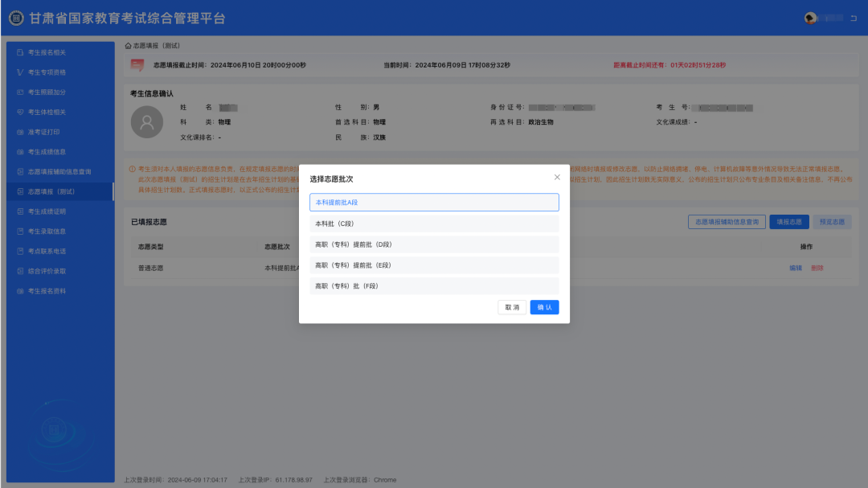The image size is (868, 488).
Task: Select batch option 本科提前批A段
Action: pos(434,202)
